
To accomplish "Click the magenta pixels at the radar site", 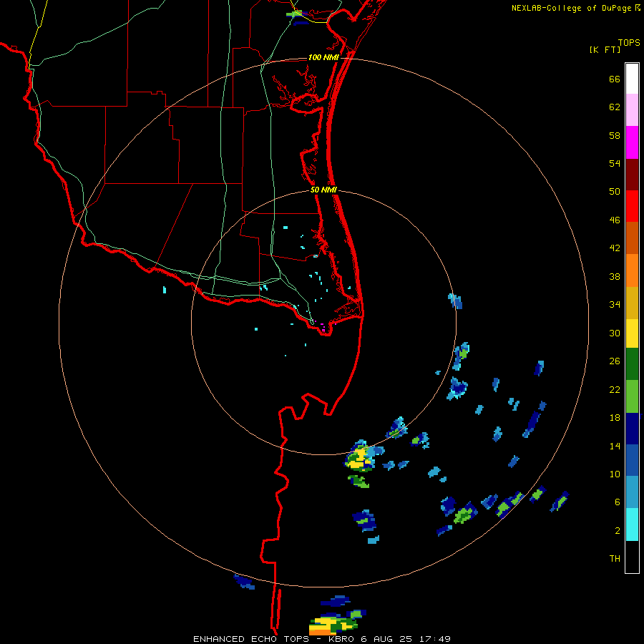I will tap(323, 327).
